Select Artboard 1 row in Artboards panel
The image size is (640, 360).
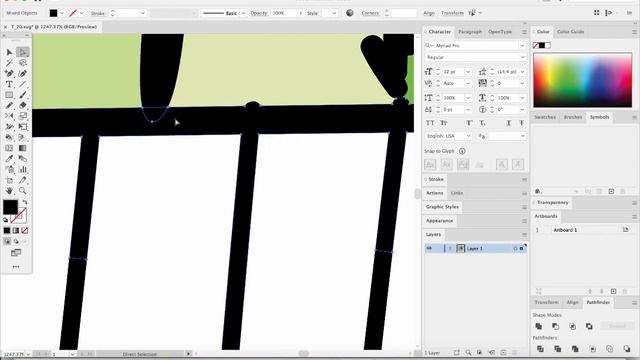point(582,230)
